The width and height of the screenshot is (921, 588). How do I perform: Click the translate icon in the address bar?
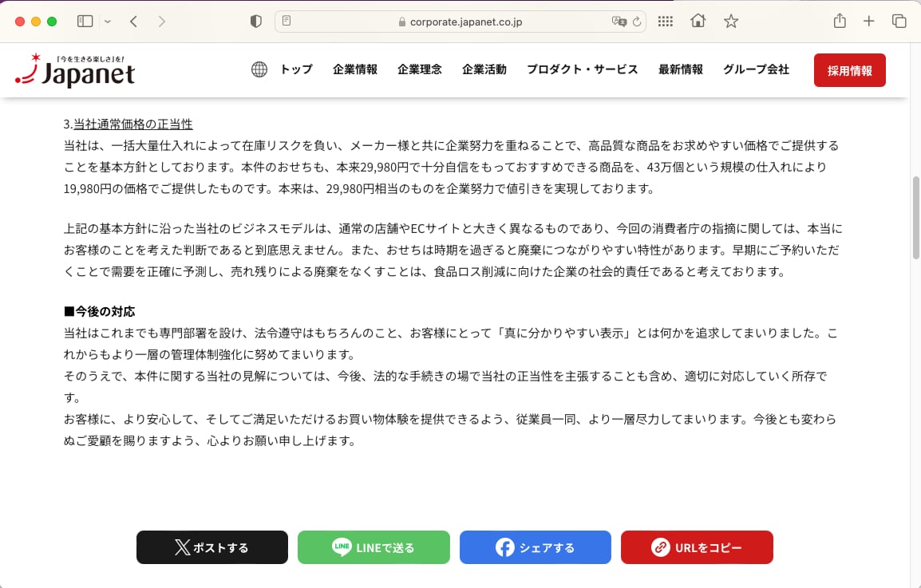tap(619, 22)
